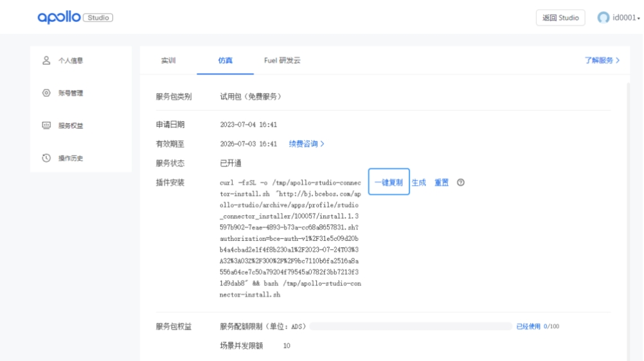The height and width of the screenshot is (361, 644).
Task: Click the 插件安装 label
Action: 170,182
